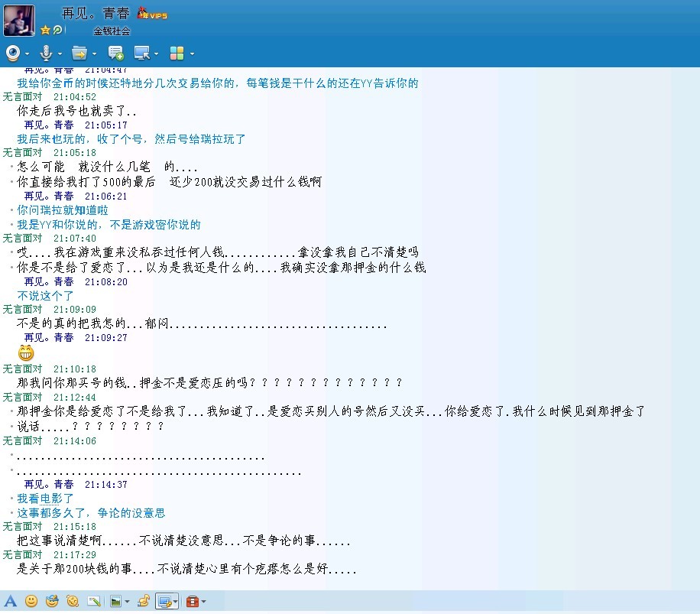The height and width of the screenshot is (614, 700).
Task: Click the send file folder icon
Action: coord(79,54)
